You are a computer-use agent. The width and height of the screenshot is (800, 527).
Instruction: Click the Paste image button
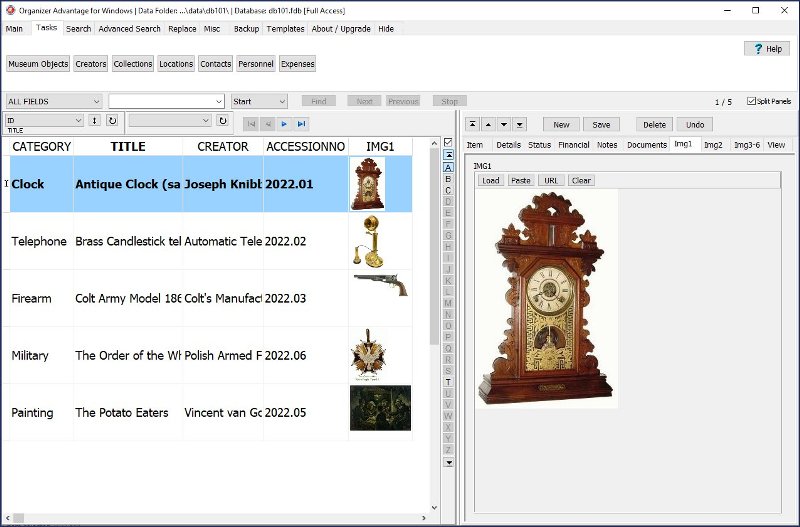tap(521, 180)
